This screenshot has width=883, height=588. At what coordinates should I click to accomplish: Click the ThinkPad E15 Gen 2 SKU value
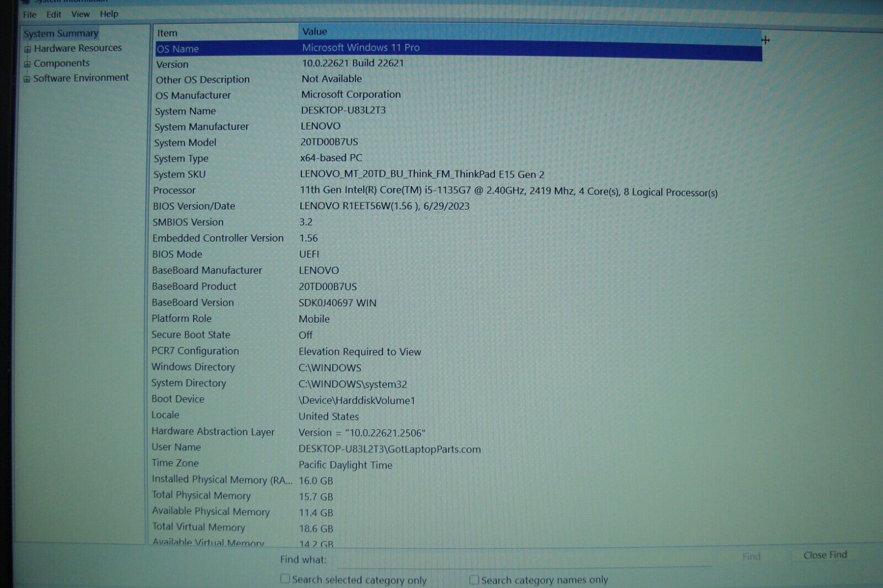[422, 174]
